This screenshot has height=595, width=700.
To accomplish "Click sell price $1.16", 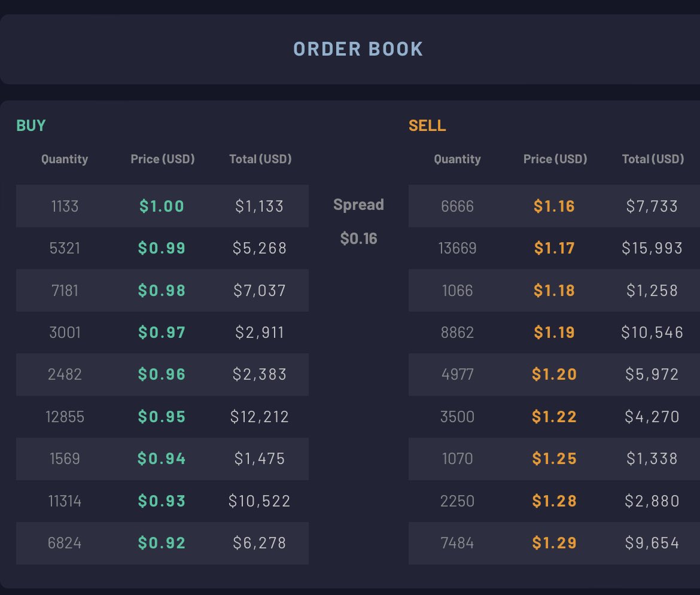I will pyautogui.click(x=554, y=206).
